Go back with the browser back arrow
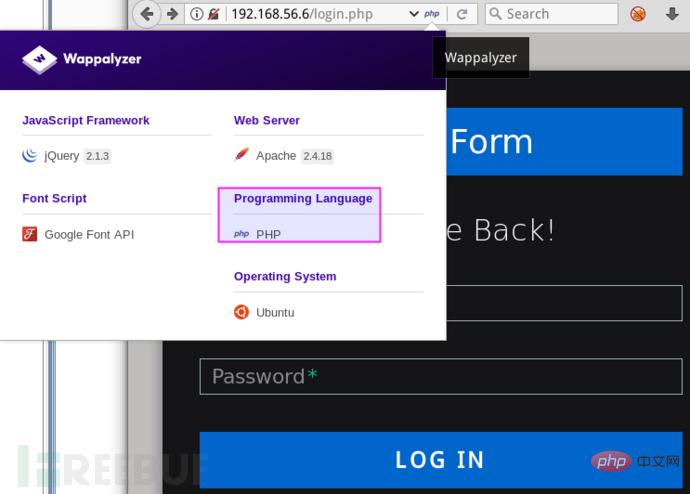The image size is (690, 494). pyautogui.click(x=147, y=14)
